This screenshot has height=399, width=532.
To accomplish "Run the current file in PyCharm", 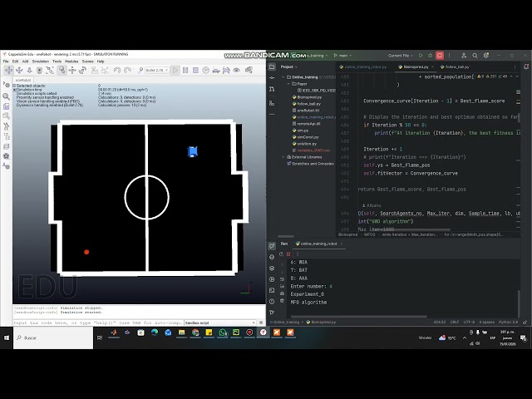I will pos(421,56).
